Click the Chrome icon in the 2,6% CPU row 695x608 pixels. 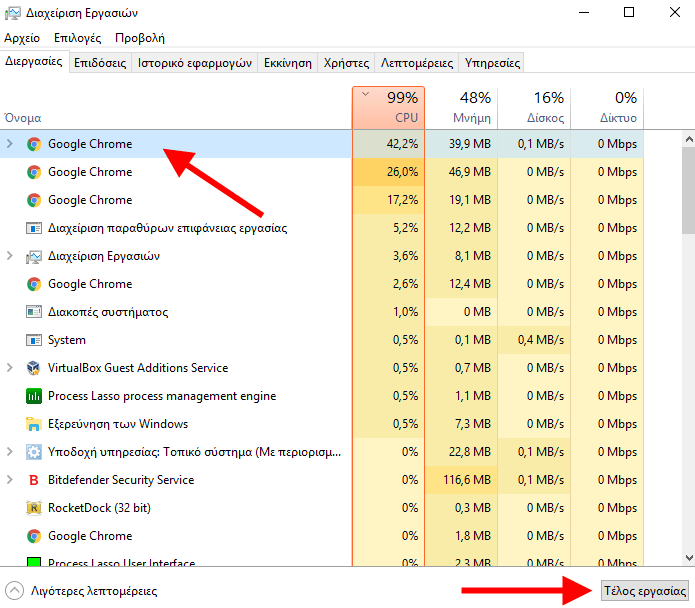coord(34,284)
